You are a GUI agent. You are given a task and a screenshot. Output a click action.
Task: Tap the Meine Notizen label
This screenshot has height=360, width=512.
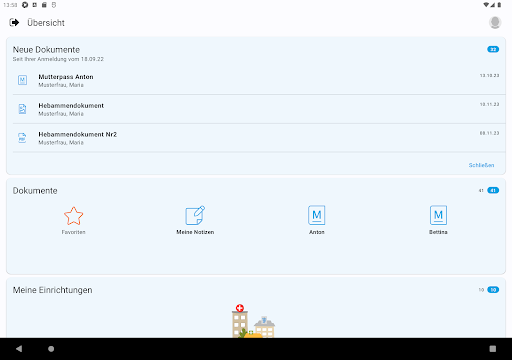(195, 232)
